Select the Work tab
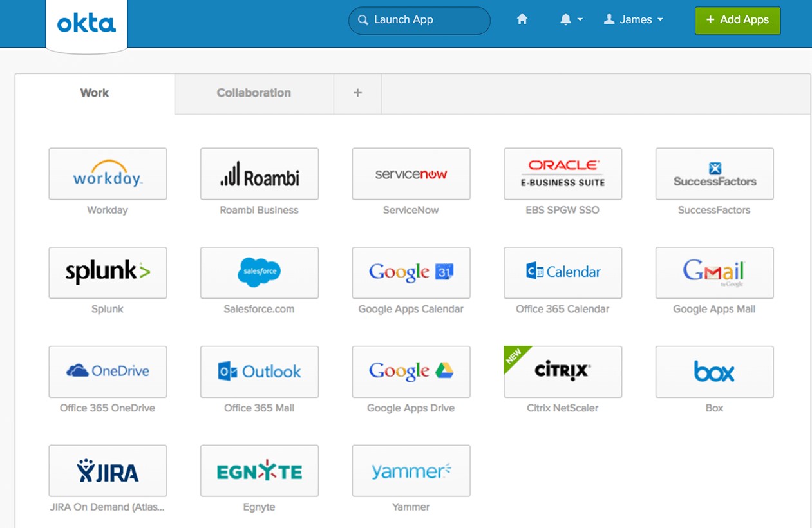812x528 pixels. tap(94, 93)
